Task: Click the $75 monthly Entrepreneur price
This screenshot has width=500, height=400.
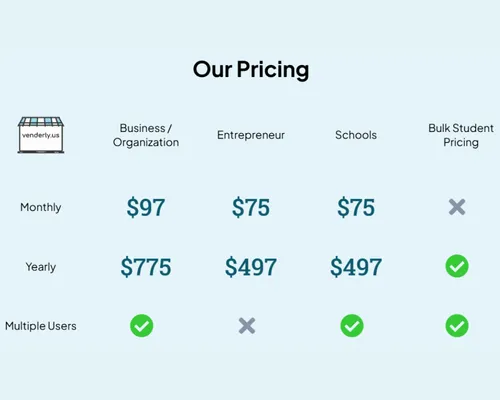Action: [x=251, y=207]
